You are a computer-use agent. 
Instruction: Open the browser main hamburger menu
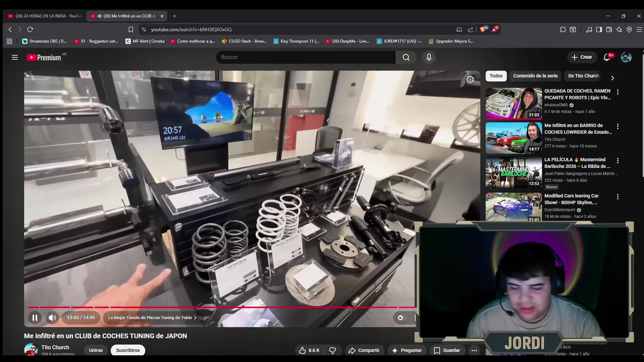[639, 30]
